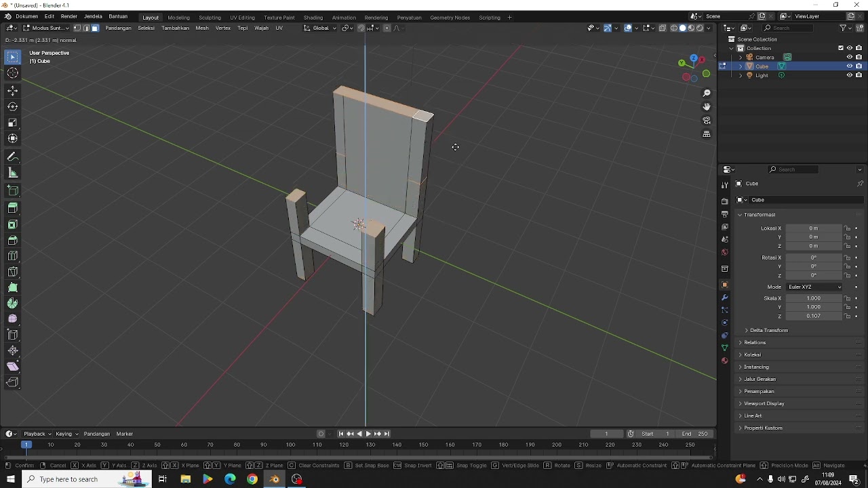Toggle Camera visibility eye in outliner
The width and height of the screenshot is (868, 488).
pos(849,58)
